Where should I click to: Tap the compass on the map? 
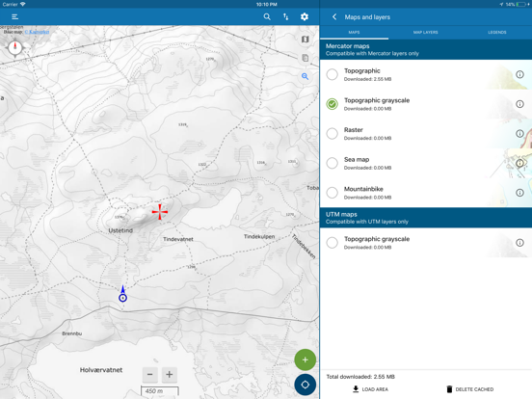click(x=14, y=47)
